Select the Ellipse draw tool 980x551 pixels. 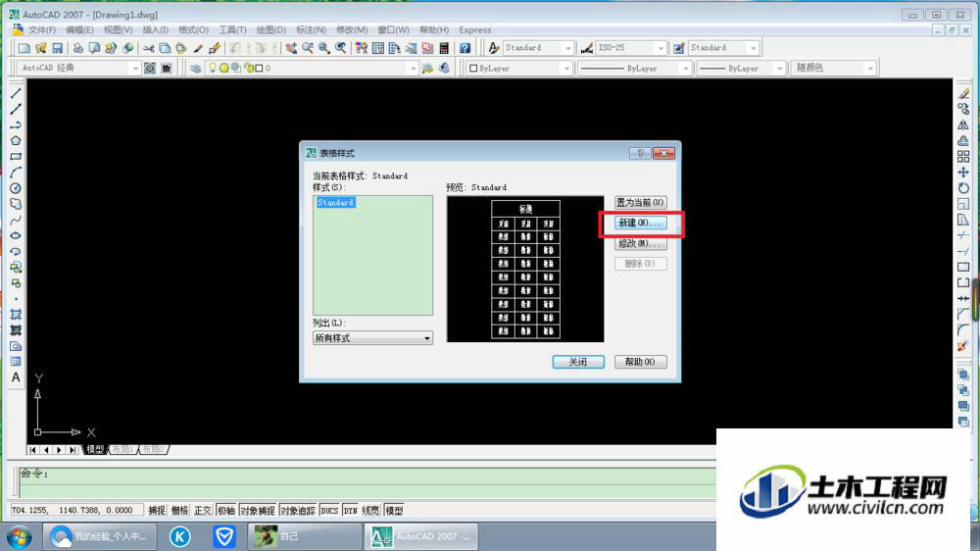pos(16,235)
